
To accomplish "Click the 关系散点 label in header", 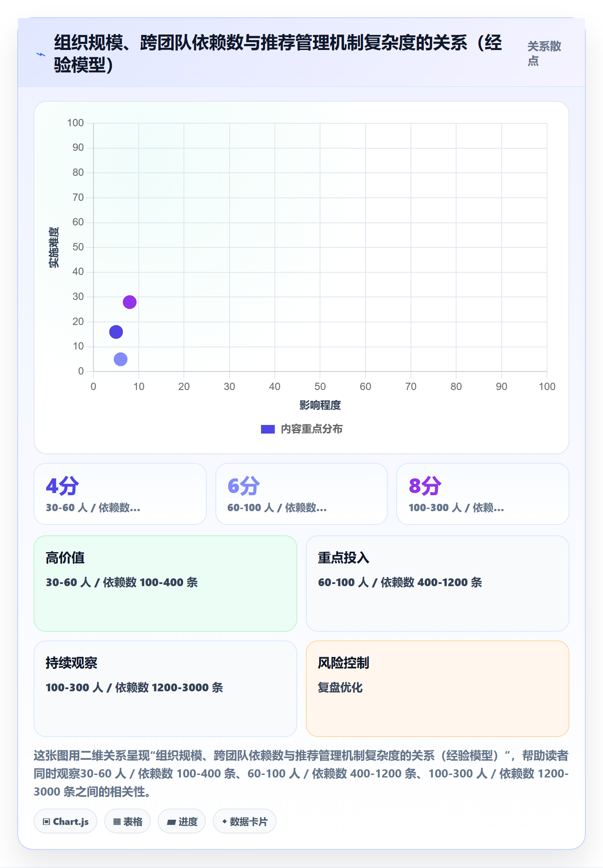I will pyautogui.click(x=544, y=53).
